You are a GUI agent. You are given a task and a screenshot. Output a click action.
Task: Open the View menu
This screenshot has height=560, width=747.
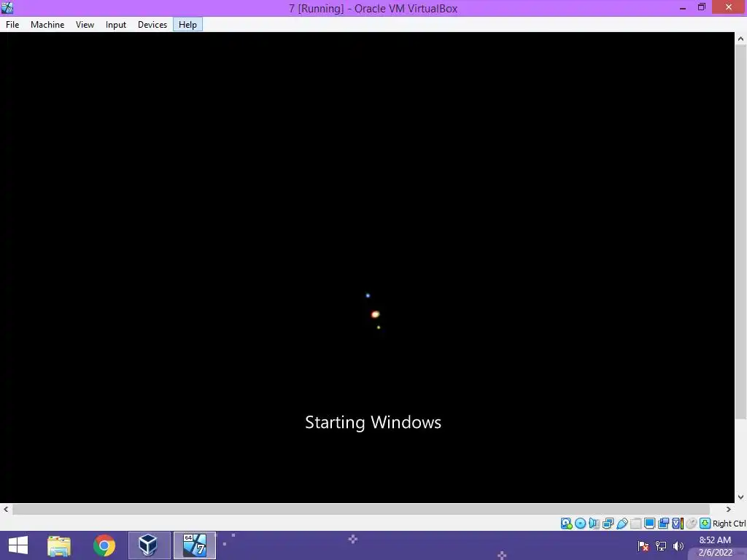(x=85, y=25)
